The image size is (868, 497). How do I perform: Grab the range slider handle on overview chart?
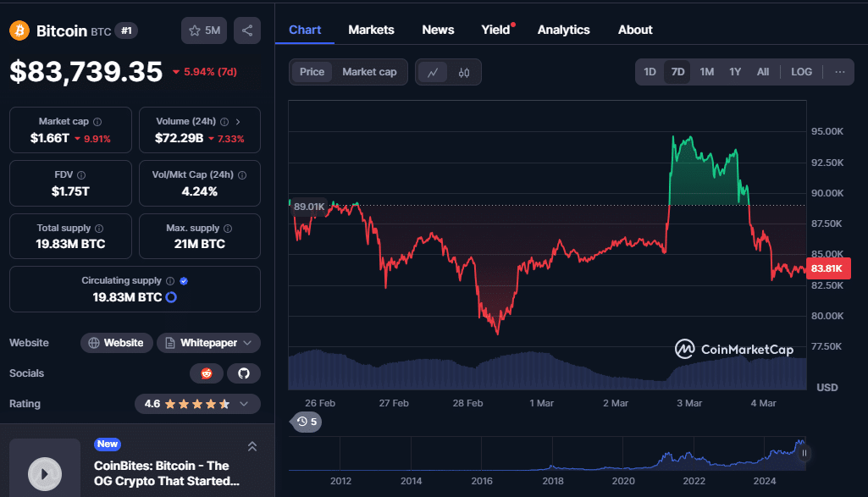pos(804,453)
